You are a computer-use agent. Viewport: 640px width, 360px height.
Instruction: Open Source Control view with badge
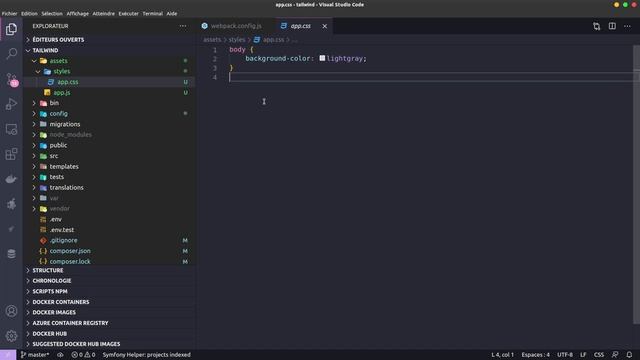tap(11, 79)
